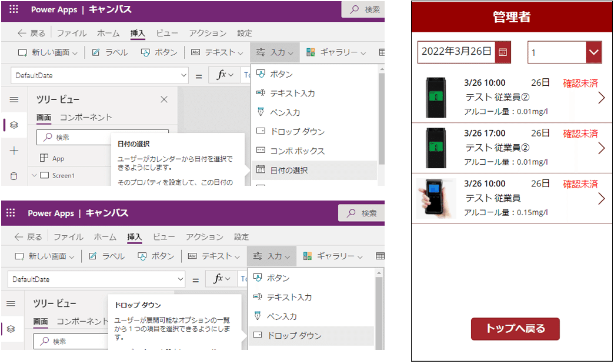Choose ペン入力 in top 入力 menu
This screenshot has height=364, width=614.
click(314, 112)
